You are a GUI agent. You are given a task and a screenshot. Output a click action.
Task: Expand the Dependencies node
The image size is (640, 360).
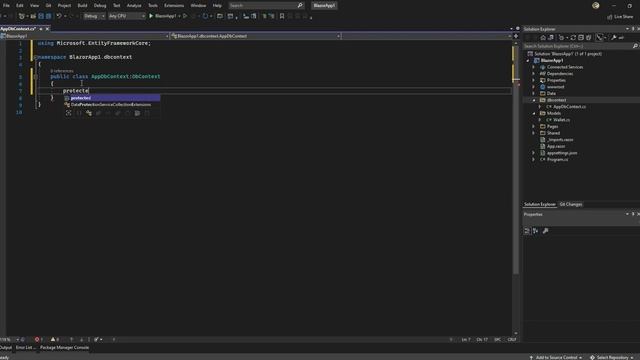534,73
